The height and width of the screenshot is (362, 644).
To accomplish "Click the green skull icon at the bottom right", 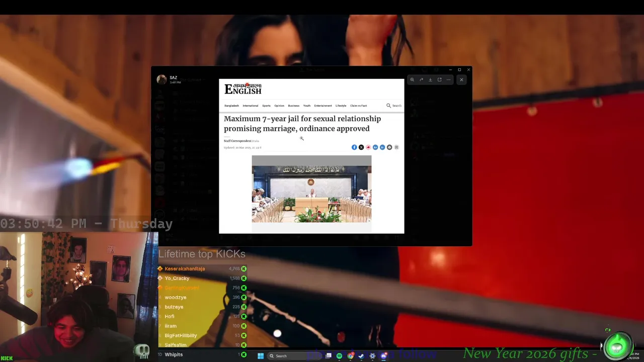I will (x=617, y=346).
